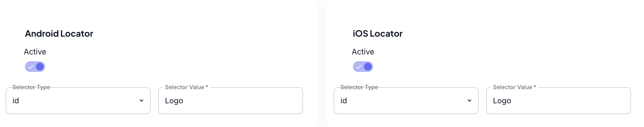Open the iOS Selector Type dropdown

point(406,101)
